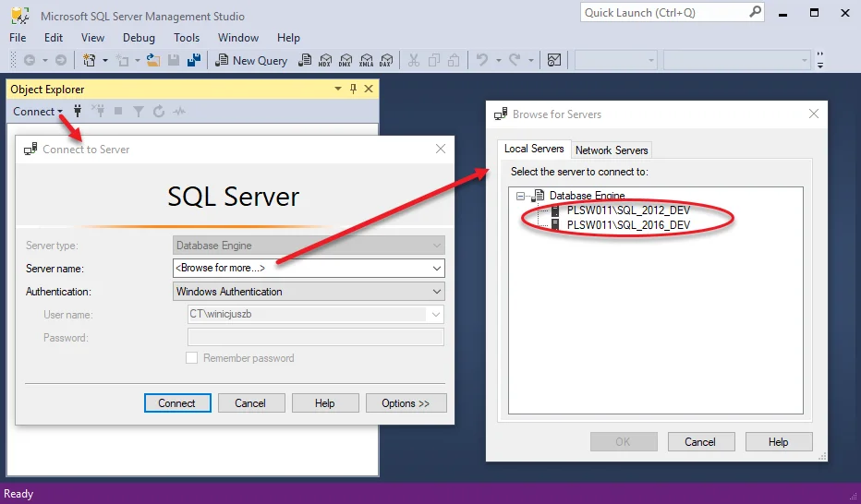This screenshot has width=861, height=504.
Task: Click Help in Browse for Servers dialog
Action: click(x=779, y=442)
